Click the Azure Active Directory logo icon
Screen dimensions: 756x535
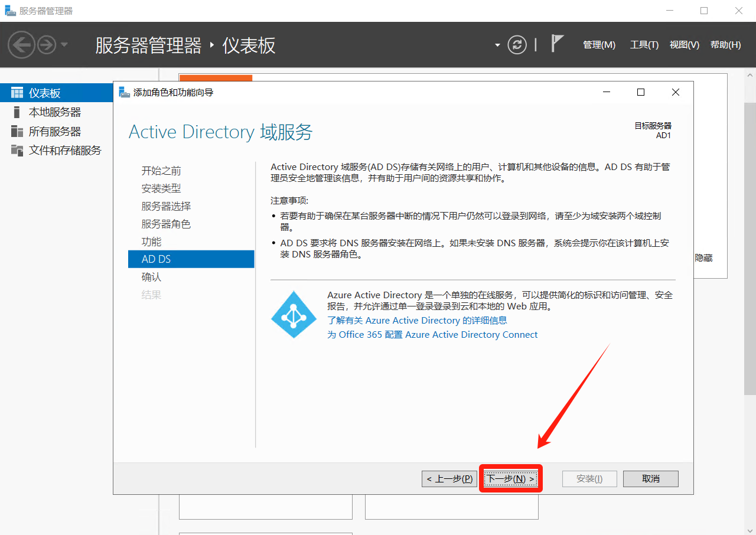tap(294, 314)
